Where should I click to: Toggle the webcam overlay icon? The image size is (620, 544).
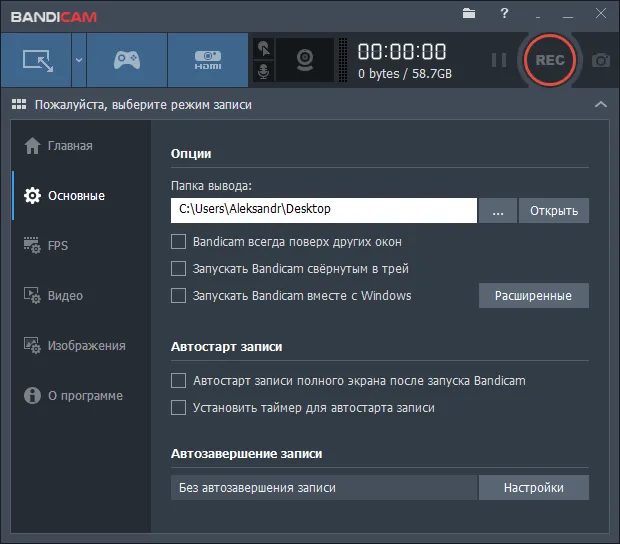point(305,60)
